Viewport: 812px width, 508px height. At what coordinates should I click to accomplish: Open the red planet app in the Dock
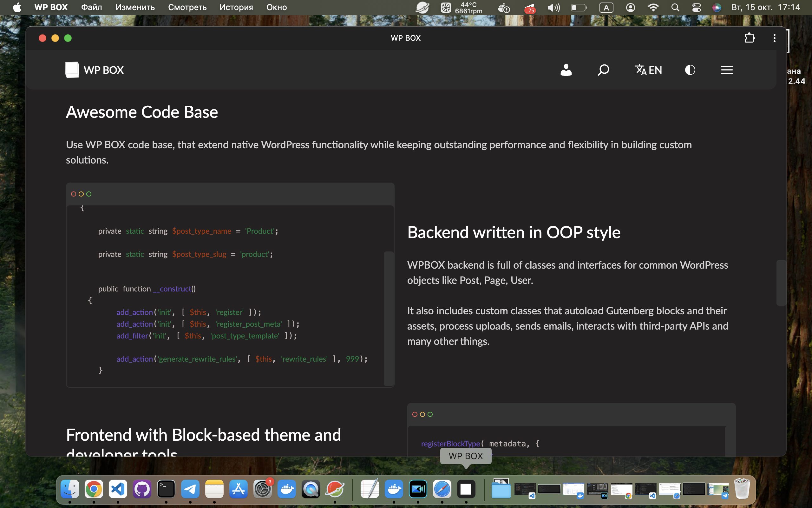point(335,489)
